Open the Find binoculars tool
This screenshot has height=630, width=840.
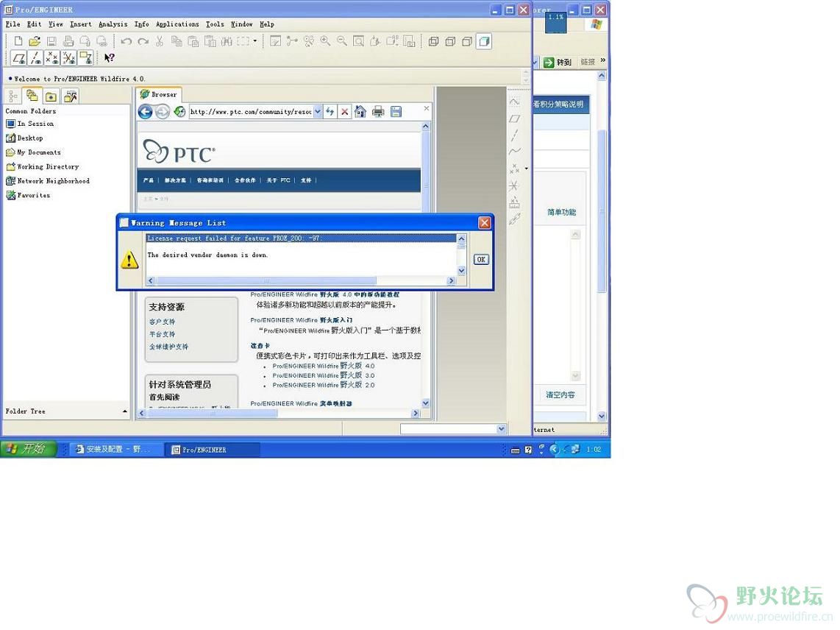pos(227,41)
